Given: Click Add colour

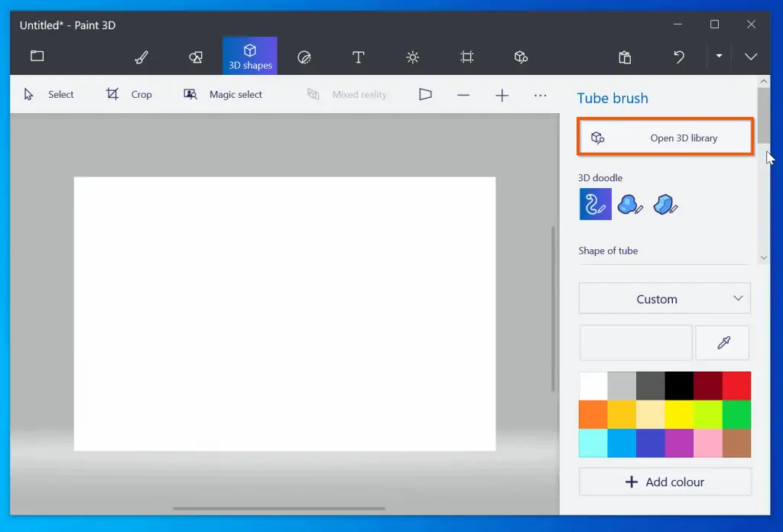Looking at the screenshot, I should click(x=664, y=482).
